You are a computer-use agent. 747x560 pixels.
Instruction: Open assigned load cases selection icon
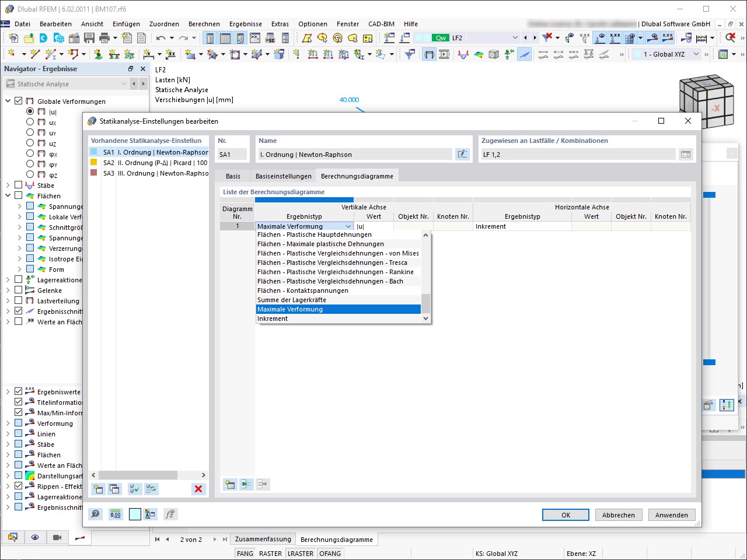(x=686, y=155)
